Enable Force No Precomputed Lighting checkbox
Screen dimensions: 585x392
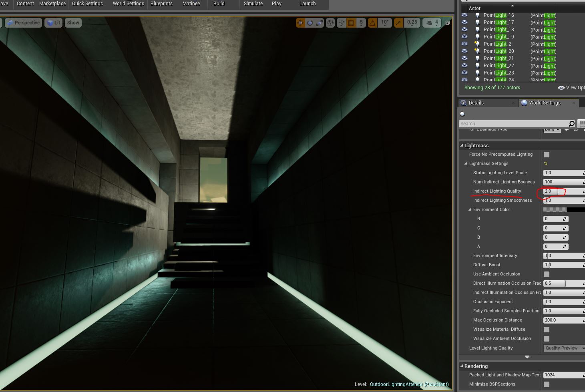click(x=547, y=155)
